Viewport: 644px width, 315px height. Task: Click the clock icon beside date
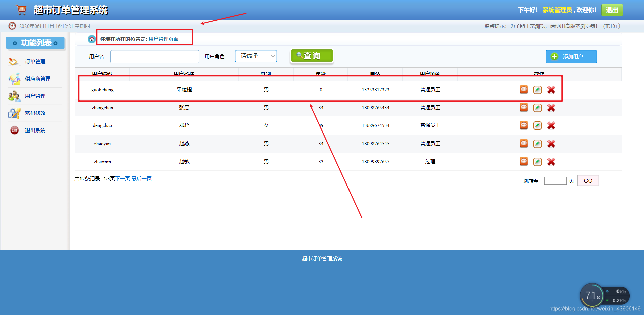point(12,26)
